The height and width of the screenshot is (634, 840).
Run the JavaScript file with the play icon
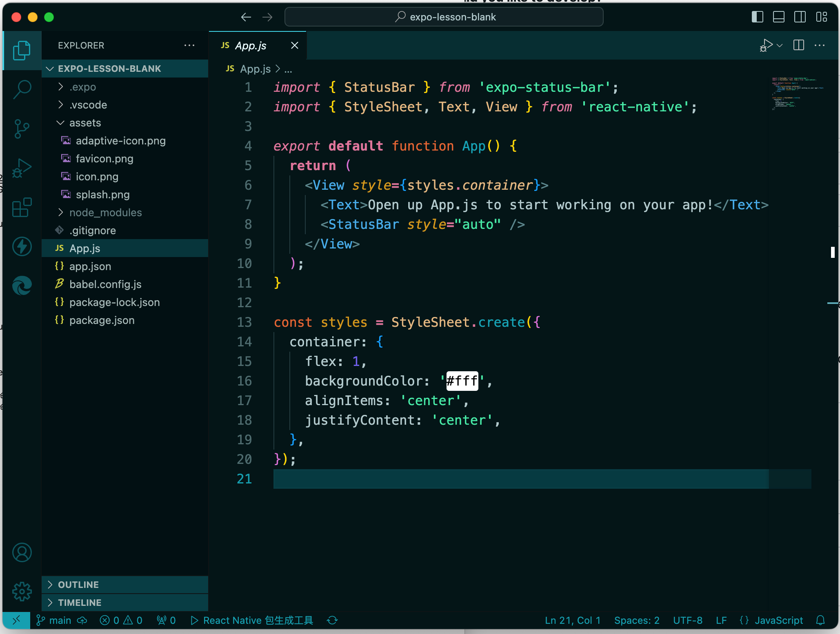coord(767,45)
